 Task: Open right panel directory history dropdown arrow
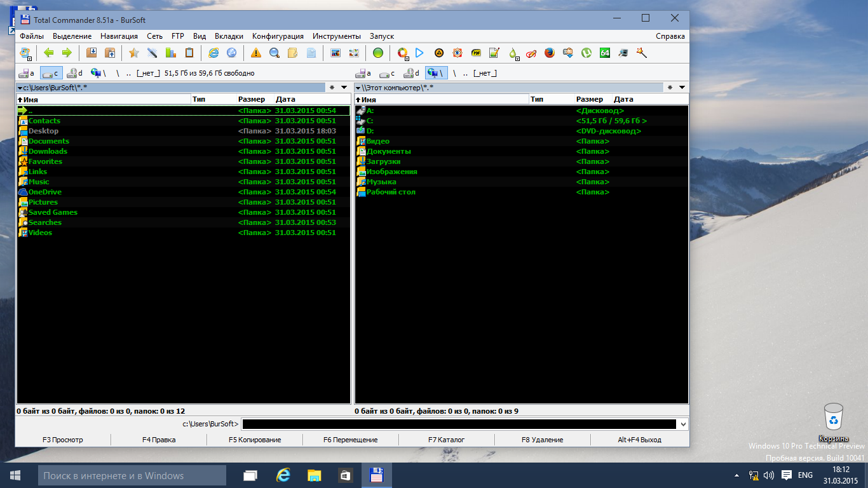coord(682,87)
